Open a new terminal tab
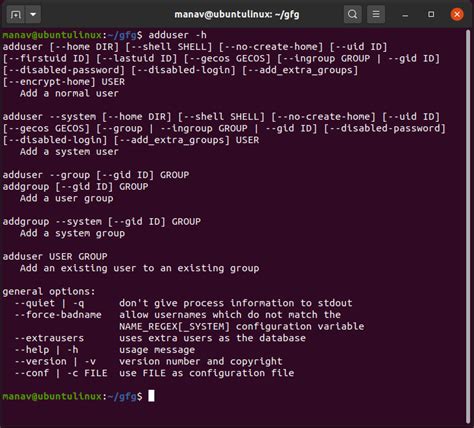This screenshot has height=428, width=474. [x=15, y=14]
